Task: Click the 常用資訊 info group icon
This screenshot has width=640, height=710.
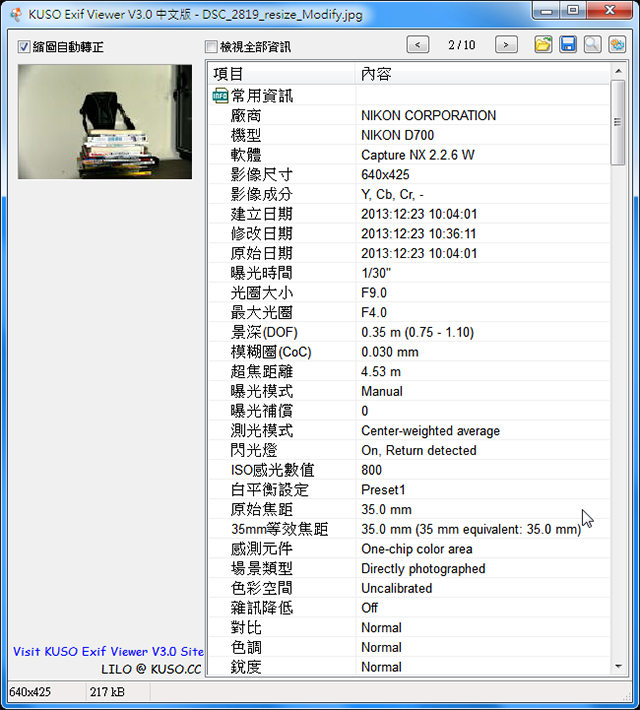Action: (x=220, y=96)
